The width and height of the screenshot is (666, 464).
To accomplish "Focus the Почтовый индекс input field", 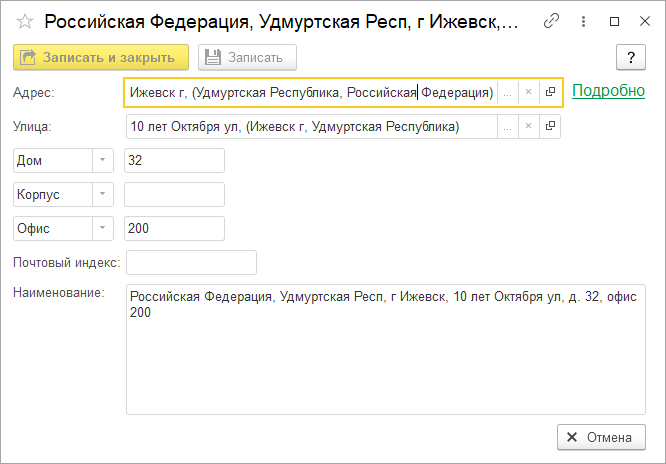I will tap(191, 262).
